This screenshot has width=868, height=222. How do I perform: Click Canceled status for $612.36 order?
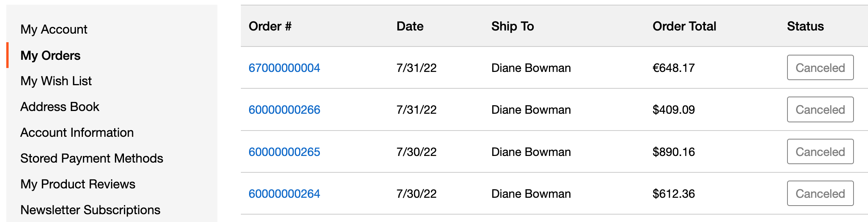tap(820, 193)
